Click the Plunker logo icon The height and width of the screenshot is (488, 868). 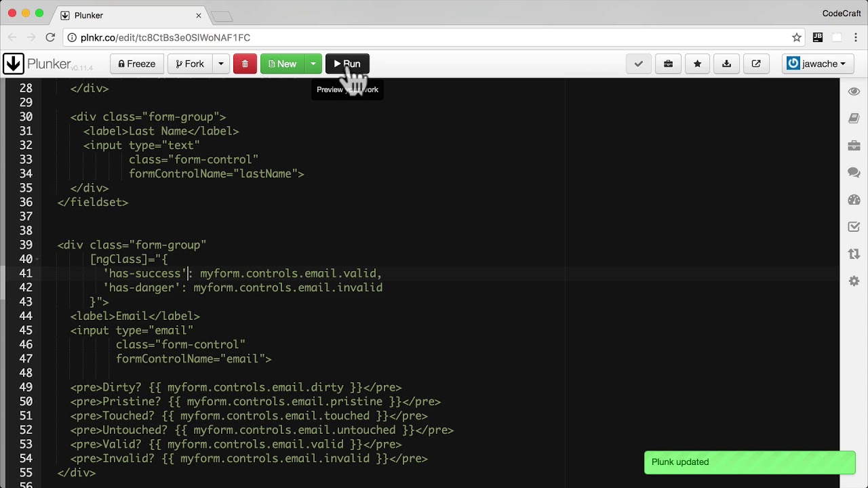click(x=13, y=64)
